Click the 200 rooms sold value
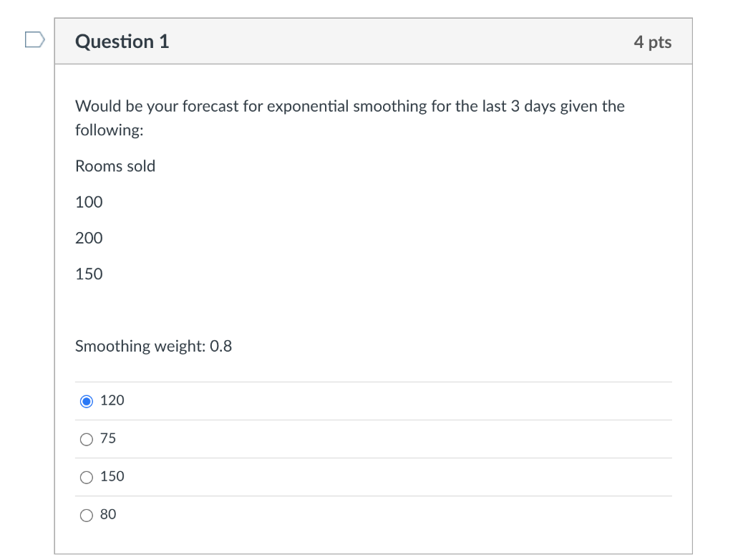This screenshot has width=733, height=560. [89, 238]
